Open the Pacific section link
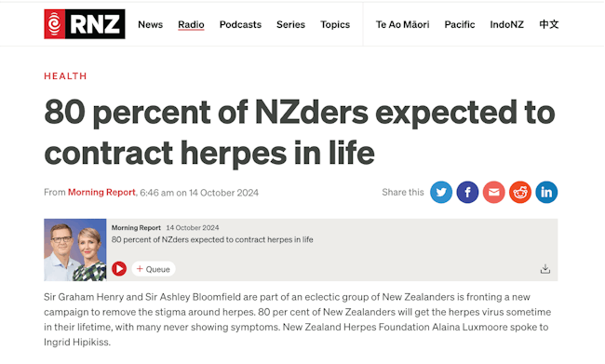Screen dimensions: 605x364 coord(460,25)
